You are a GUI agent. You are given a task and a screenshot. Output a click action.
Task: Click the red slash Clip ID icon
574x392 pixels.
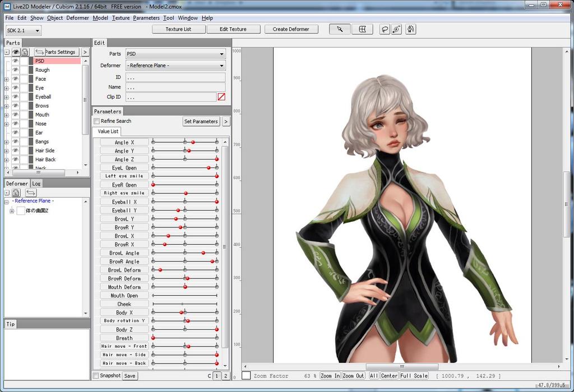221,97
